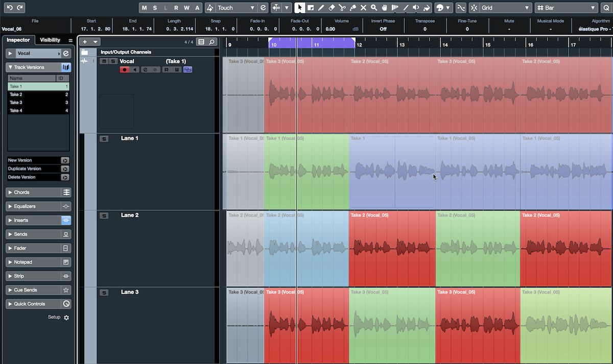
Task: Switch to the Visibility tab
Action: (x=50, y=40)
